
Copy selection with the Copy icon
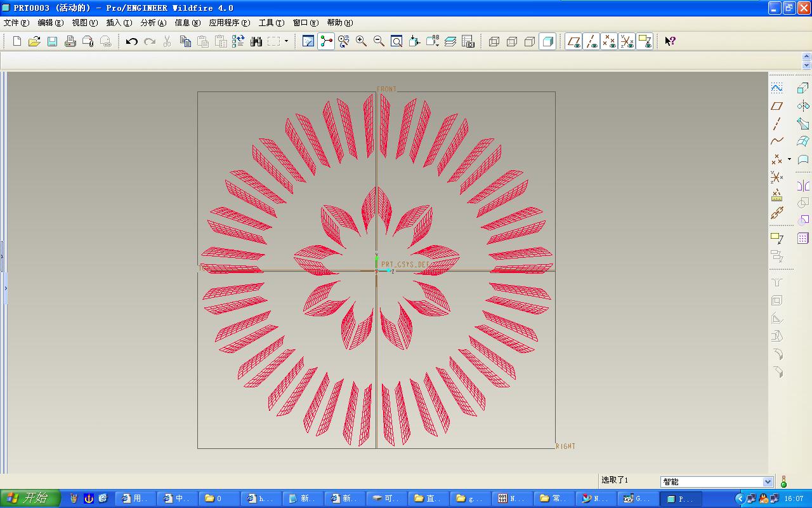click(x=185, y=41)
